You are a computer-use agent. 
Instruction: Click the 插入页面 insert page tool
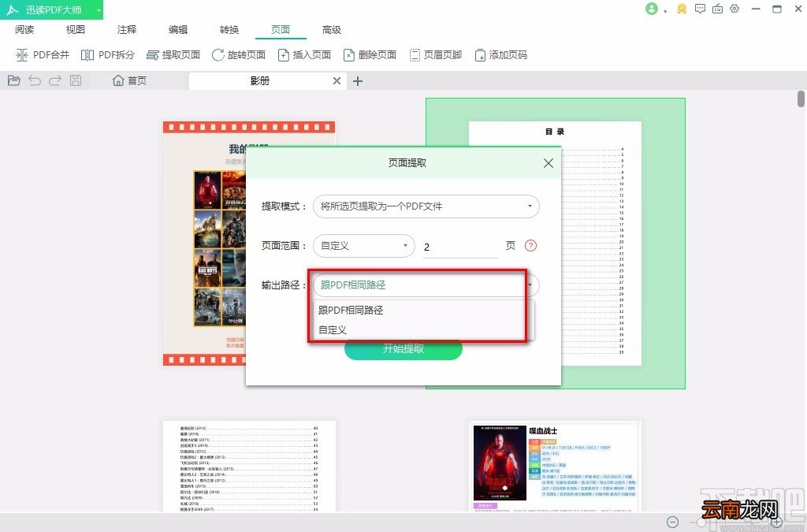click(x=304, y=55)
